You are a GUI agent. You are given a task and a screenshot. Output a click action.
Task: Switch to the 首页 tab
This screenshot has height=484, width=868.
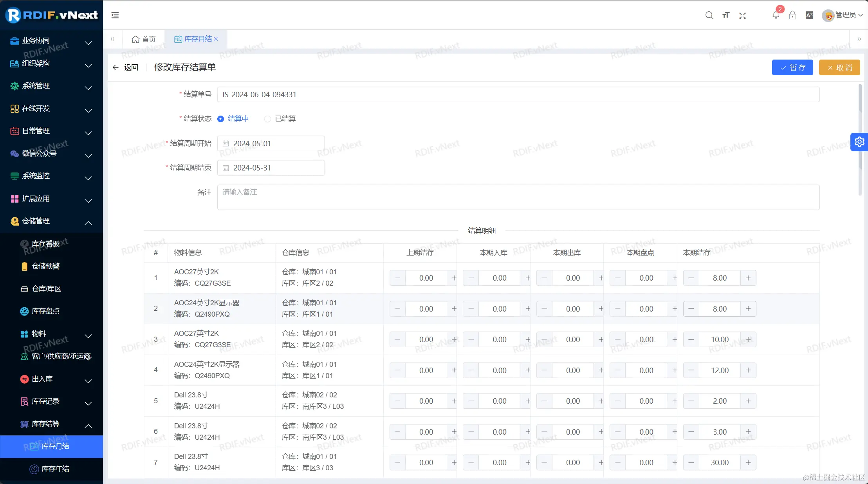(x=144, y=39)
